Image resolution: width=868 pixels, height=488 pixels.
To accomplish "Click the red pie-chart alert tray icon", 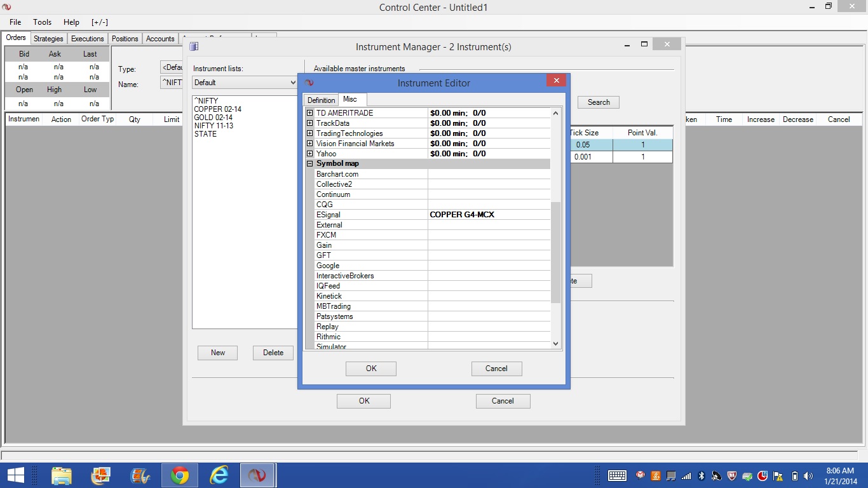I will click(763, 476).
